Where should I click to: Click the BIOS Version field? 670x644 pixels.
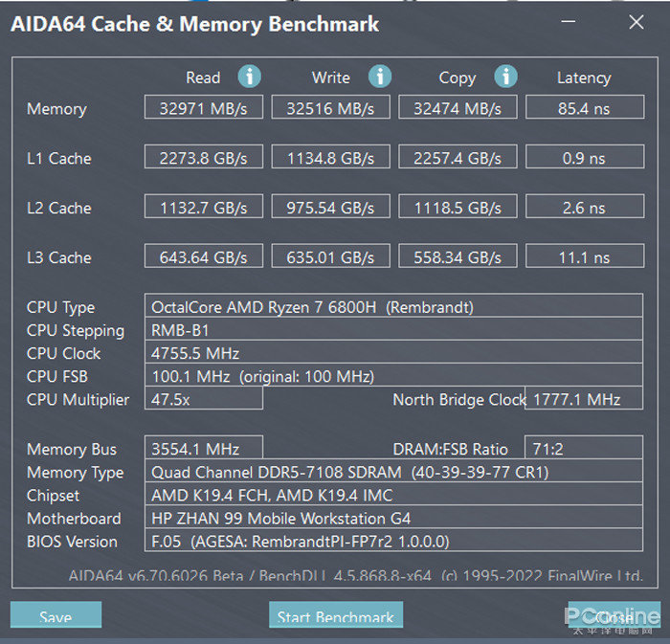392,542
